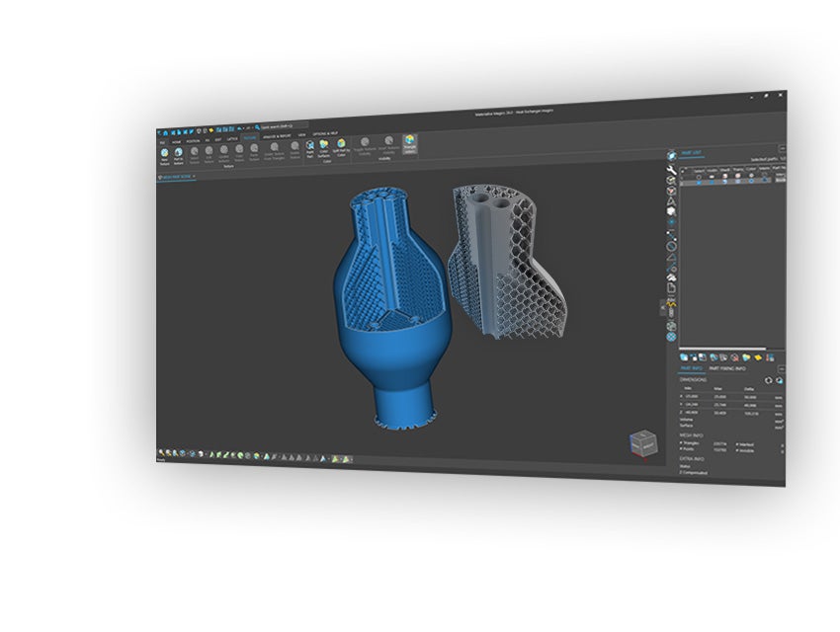840x632 pixels.
Task: Open the Selected parts dropdown above Part List
Action: [x=766, y=158]
